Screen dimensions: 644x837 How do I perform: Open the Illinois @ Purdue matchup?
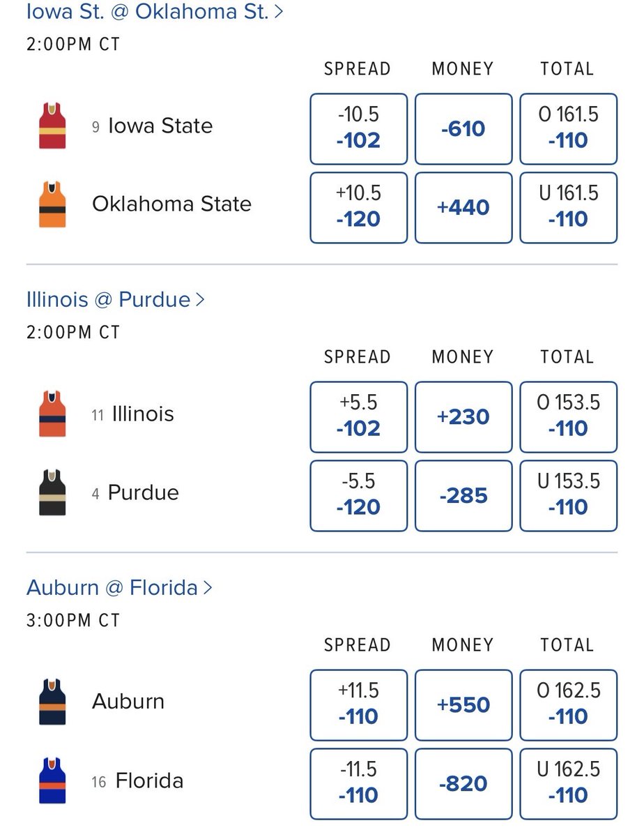coord(116,300)
